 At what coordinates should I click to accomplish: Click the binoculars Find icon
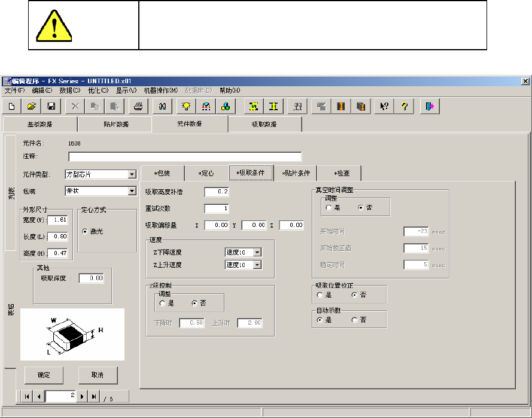(x=162, y=107)
